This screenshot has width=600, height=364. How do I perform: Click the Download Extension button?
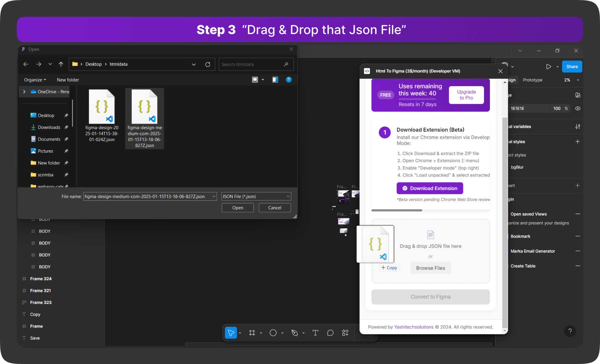430,188
